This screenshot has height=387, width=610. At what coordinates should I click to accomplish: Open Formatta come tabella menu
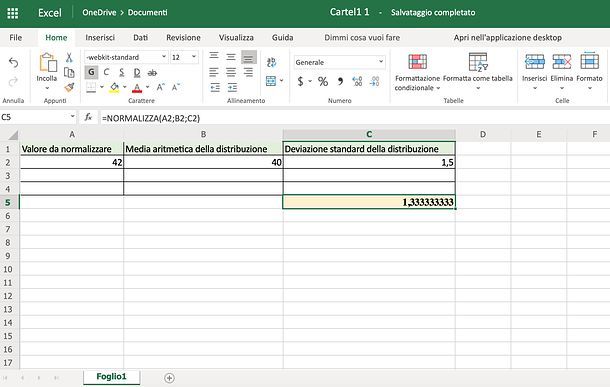478,72
